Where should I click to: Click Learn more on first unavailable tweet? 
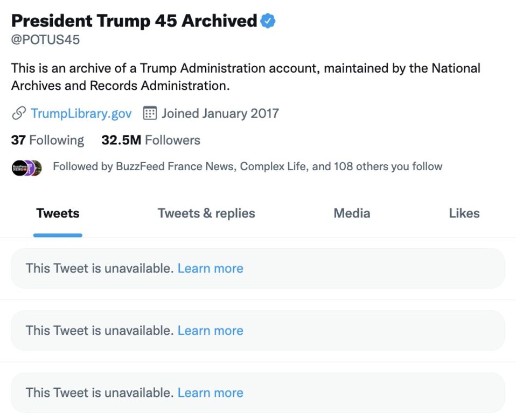pyautogui.click(x=210, y=268)
